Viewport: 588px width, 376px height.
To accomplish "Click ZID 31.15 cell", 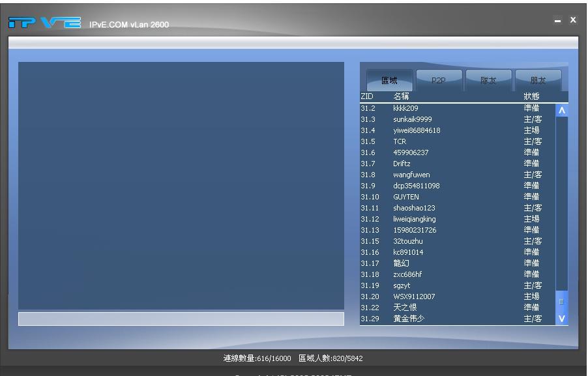I will pos(370,241).
